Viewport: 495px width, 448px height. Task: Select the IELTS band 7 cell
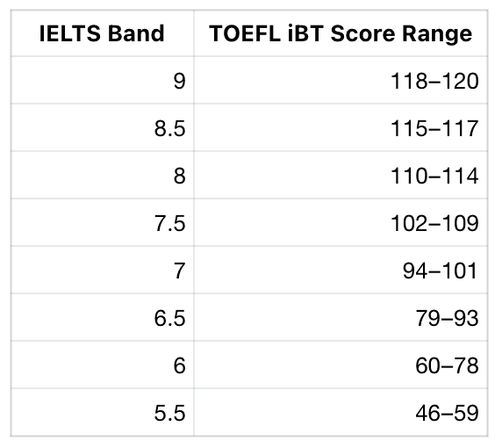[103, 270]
